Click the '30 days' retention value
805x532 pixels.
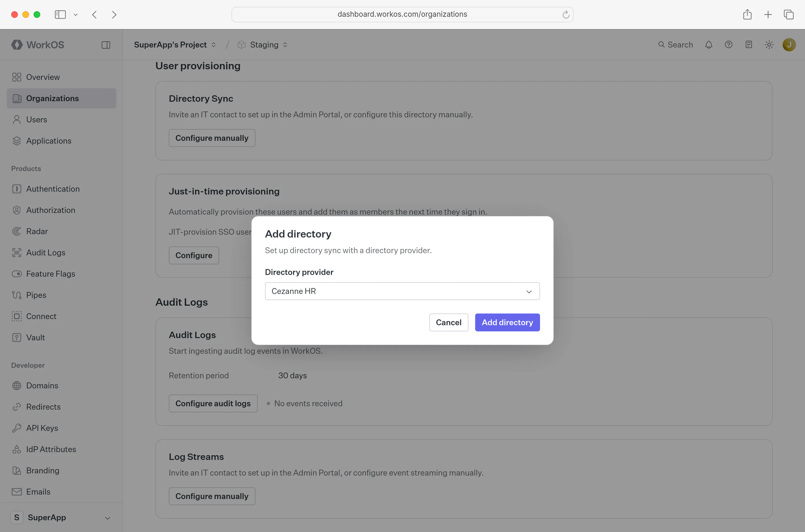293,376
